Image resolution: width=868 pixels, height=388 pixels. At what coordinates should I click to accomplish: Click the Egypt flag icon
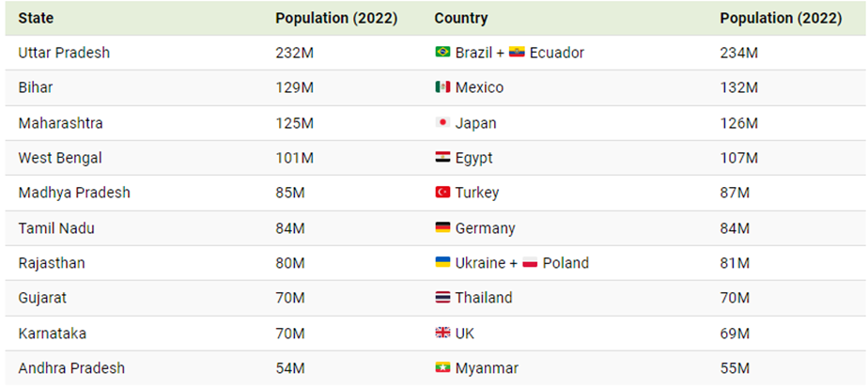[x=442, y=158]
